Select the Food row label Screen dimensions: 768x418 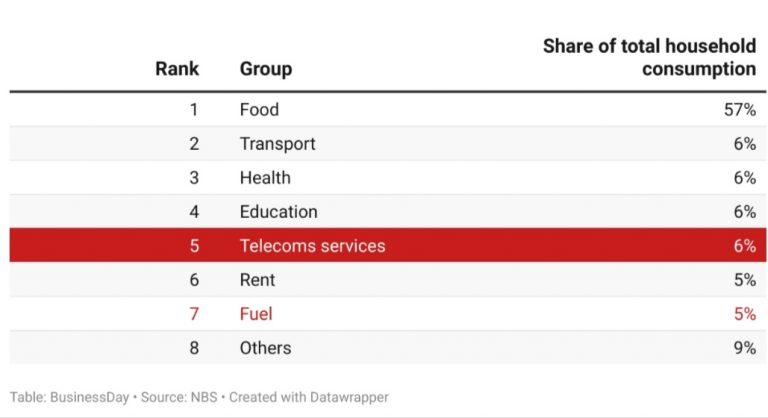[259, 110]
